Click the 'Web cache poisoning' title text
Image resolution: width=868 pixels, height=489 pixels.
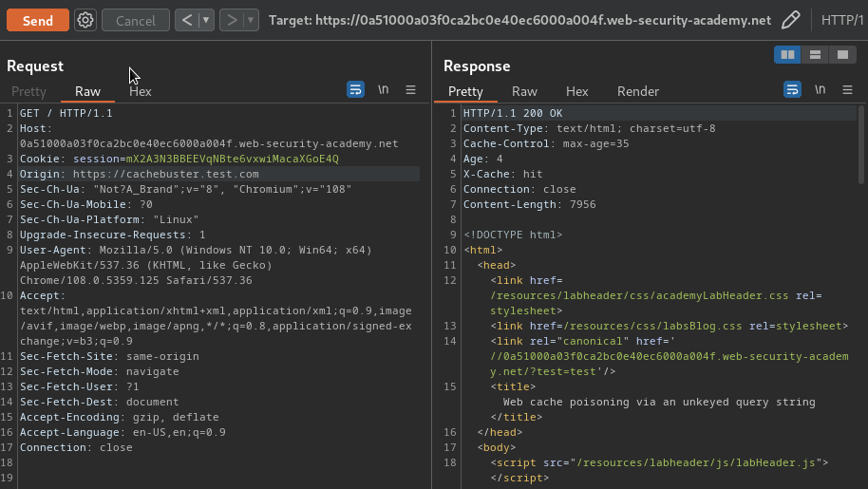click(659, 402)
